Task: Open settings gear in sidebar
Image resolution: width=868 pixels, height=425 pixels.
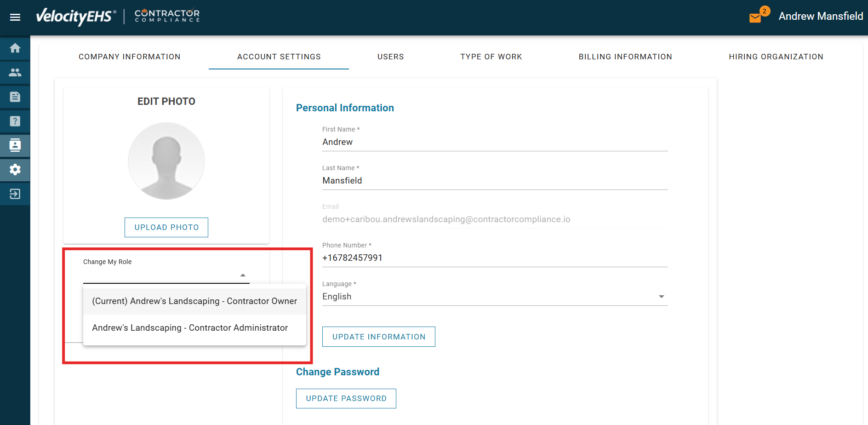Action: 15,170
